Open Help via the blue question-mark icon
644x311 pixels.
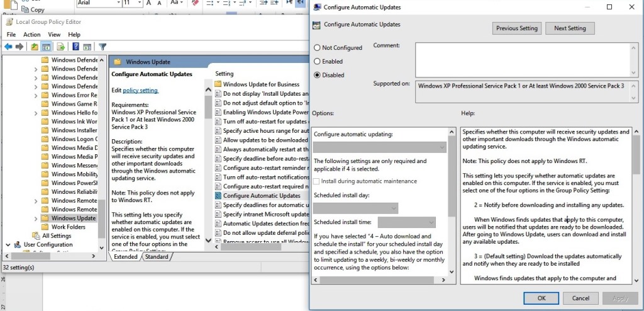tap(75, 47)
